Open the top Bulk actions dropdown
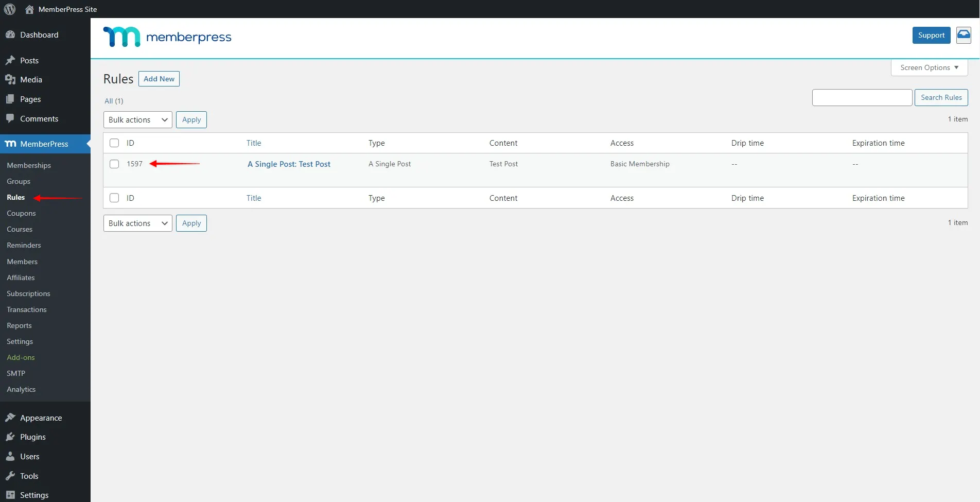Image resolution: width=980 pixels, height=502 pixels. click(138, 119)
